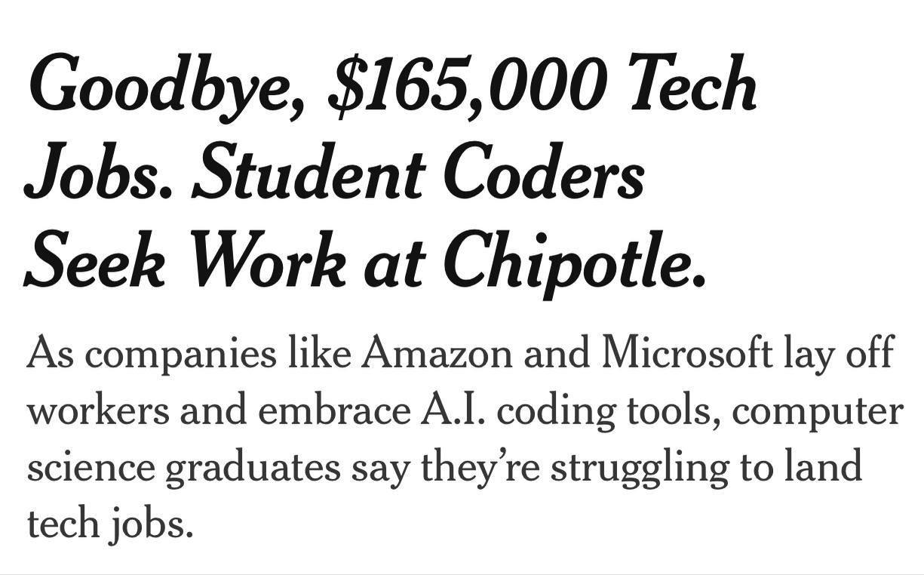Click the word "Student" in the headline
The width and height of the screenshot is (924, 575).
pyautogui.click(x=309, y=174)
